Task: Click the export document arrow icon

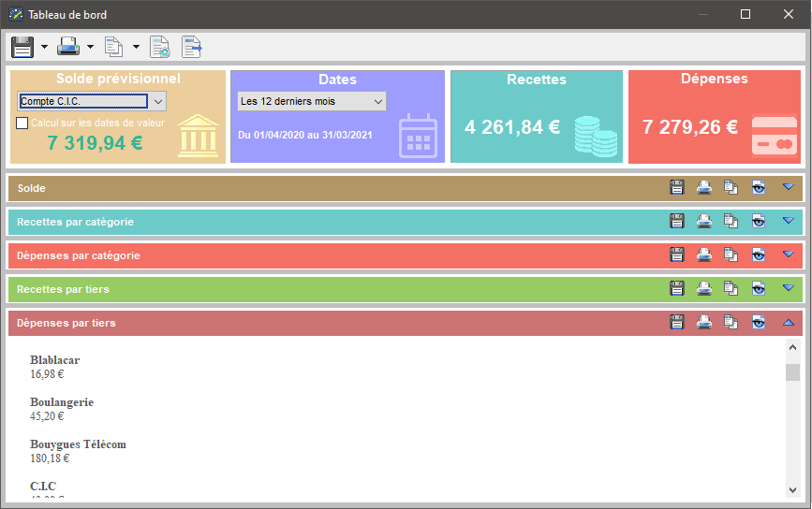Action: coord(192,46)
